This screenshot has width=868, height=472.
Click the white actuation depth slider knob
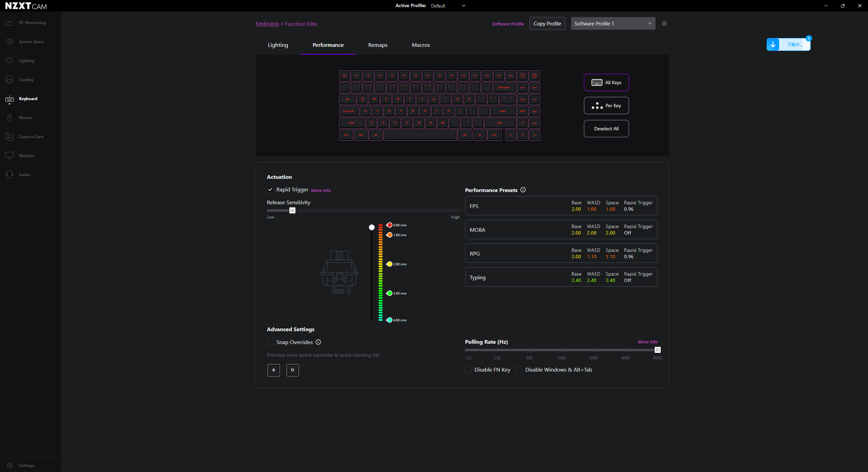click(372, 227)
